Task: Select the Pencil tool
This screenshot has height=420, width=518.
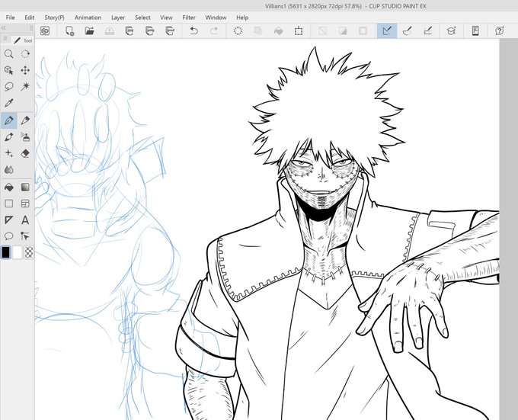Action: coord(25,120)
